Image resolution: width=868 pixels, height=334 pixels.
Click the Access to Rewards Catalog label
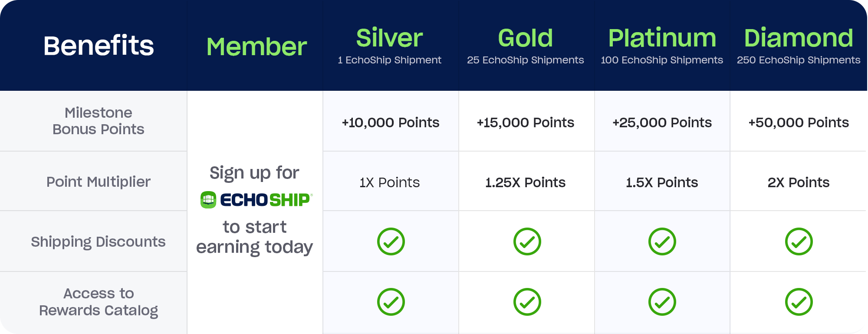99,302
